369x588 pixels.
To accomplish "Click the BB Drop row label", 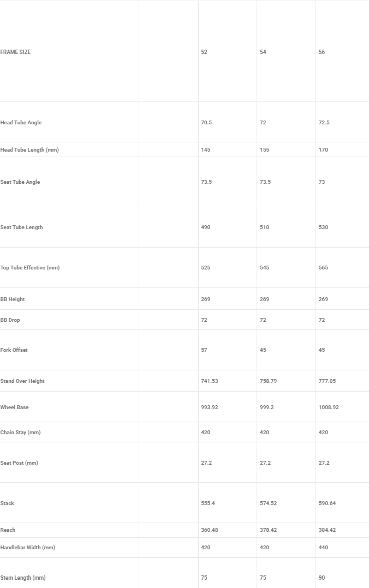I will coord(10,320).
